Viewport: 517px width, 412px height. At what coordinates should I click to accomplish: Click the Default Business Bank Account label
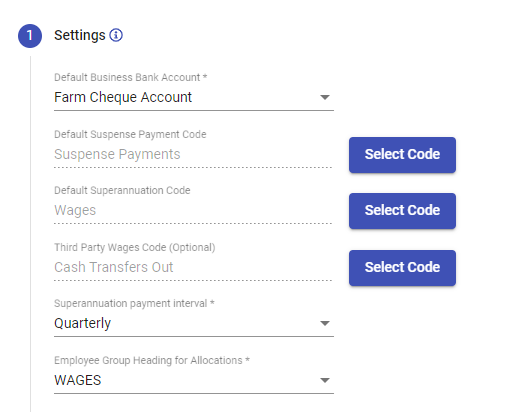131,77
